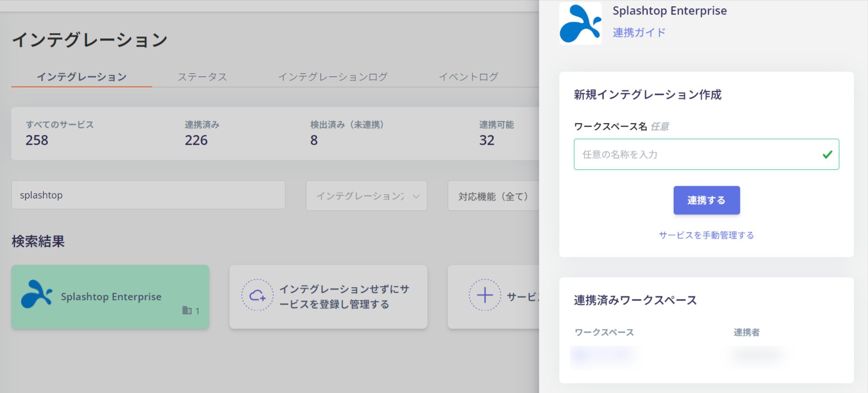Click the Splashtop Enterprise panel title

pyautogui.click(x=670, y=10)
